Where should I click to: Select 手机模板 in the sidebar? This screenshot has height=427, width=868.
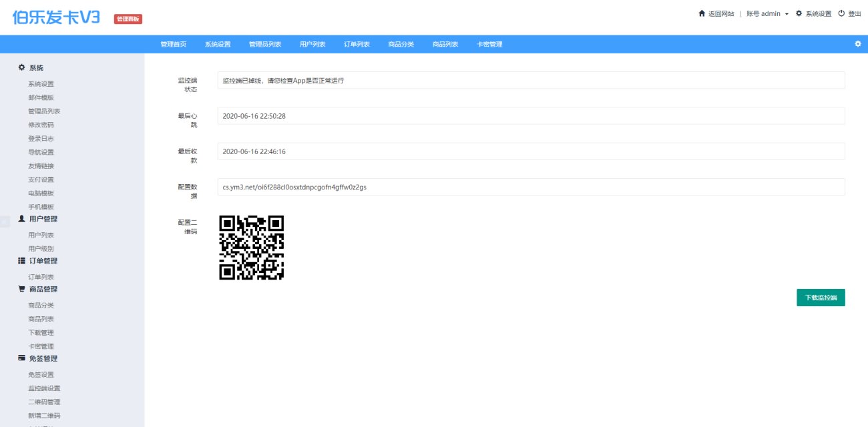pos(41,207)
